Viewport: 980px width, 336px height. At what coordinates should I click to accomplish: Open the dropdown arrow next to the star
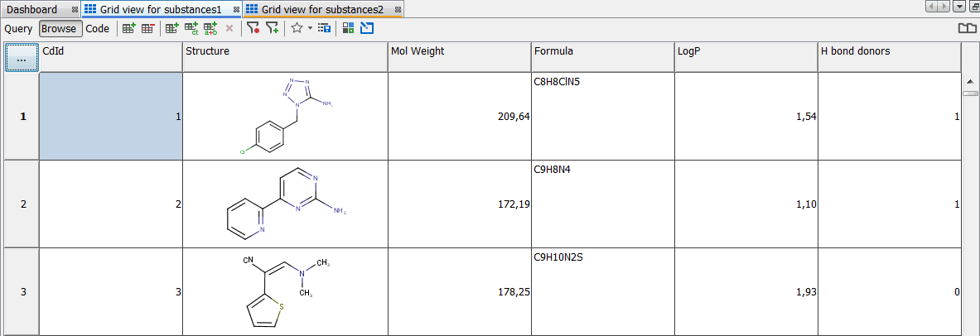point(310,28)
